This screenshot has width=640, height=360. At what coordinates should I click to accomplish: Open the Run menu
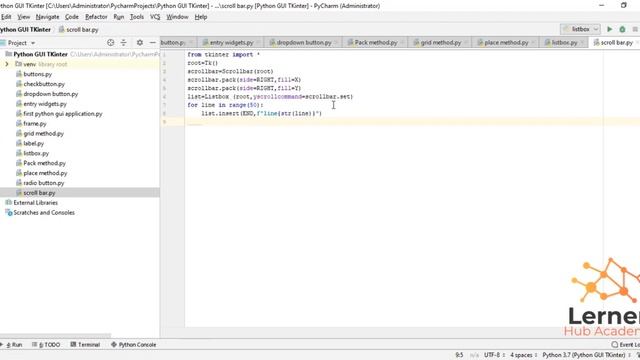118,17
